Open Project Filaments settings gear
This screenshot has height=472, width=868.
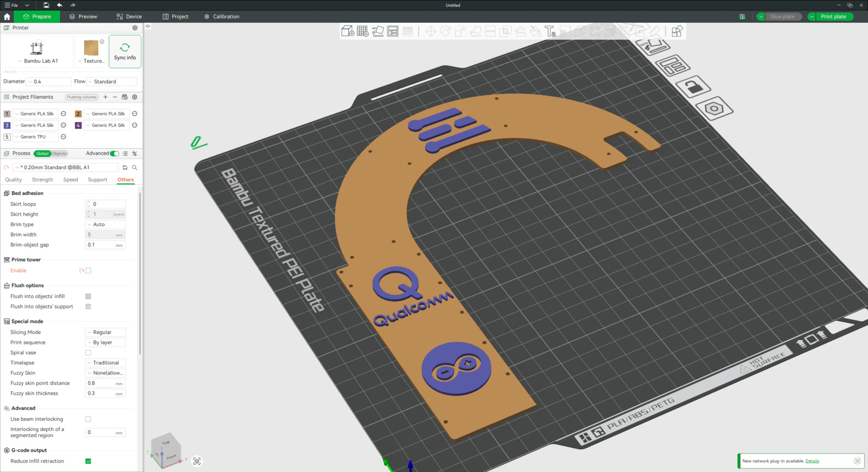point(135,97)
